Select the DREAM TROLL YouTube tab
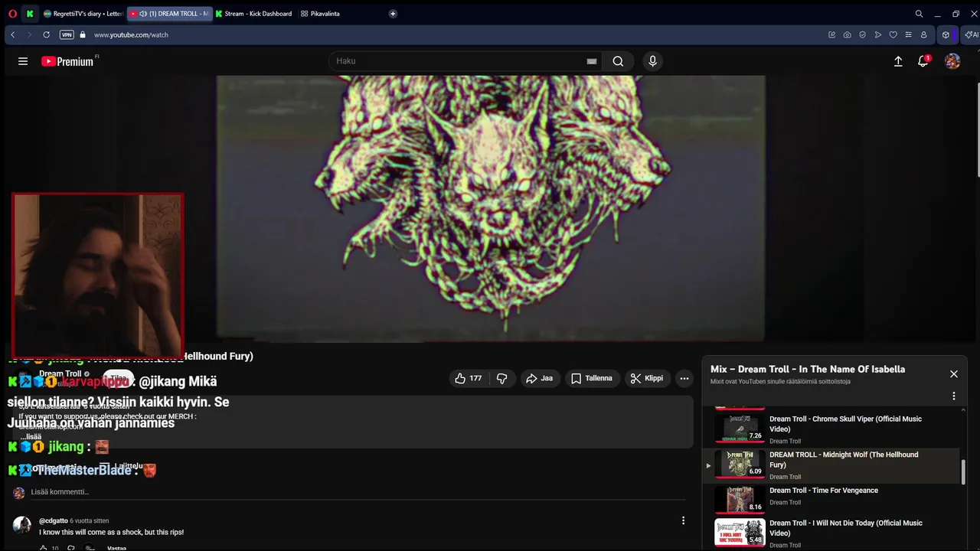This screenshot has width=980, height=551. pyautogui.click(x=169, y=14)
